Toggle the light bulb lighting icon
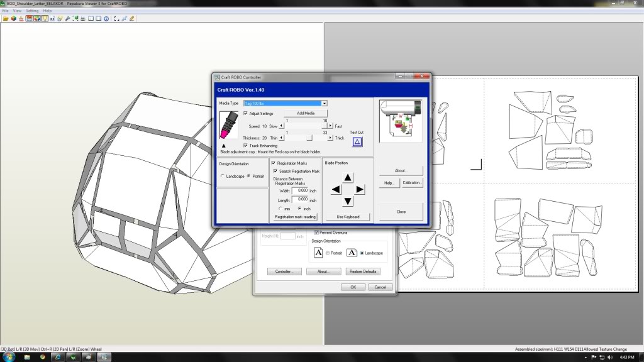Screen dimensions: 644x362 point(45,18)
